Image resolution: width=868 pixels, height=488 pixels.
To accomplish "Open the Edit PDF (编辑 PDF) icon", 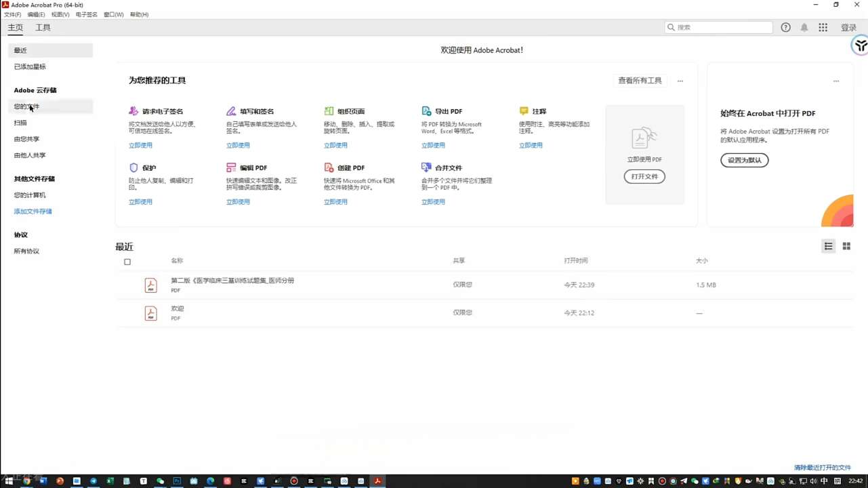I will point(231,167).
